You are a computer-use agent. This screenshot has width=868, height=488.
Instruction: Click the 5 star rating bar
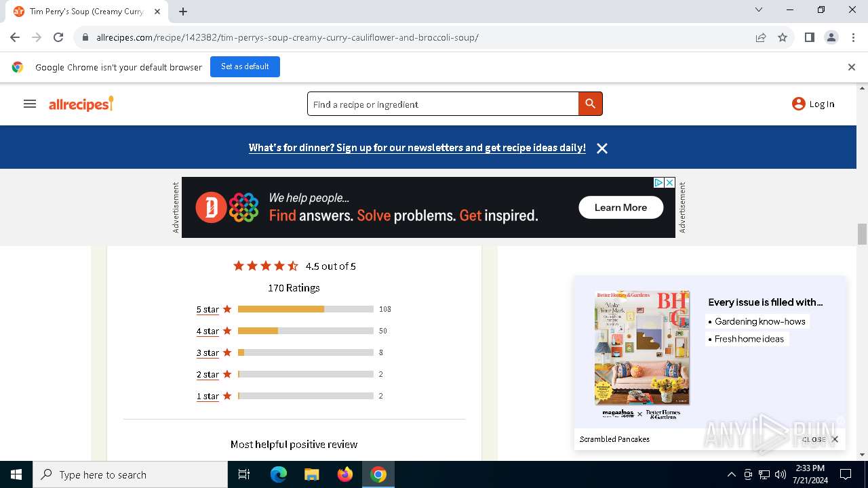click(306, 309)
